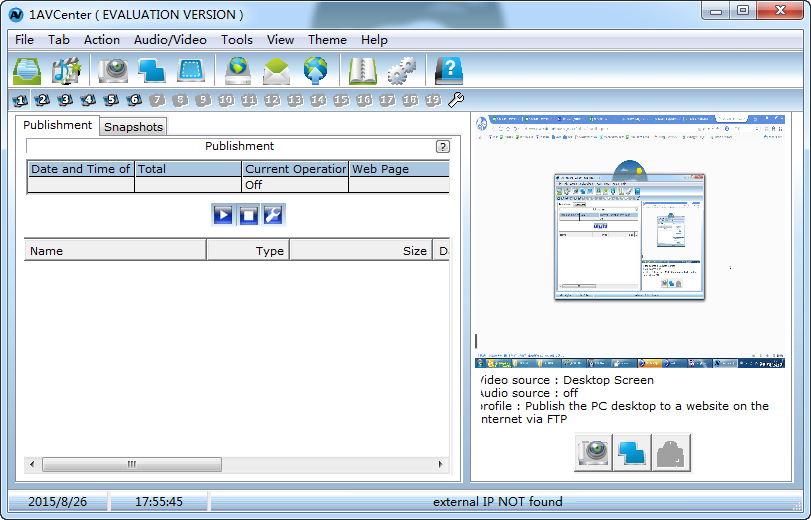This screenshot has width=811, height=520.
Task: Click the 'Off' current operation cell
Action: pyautogui.click(x=295, y=185)
